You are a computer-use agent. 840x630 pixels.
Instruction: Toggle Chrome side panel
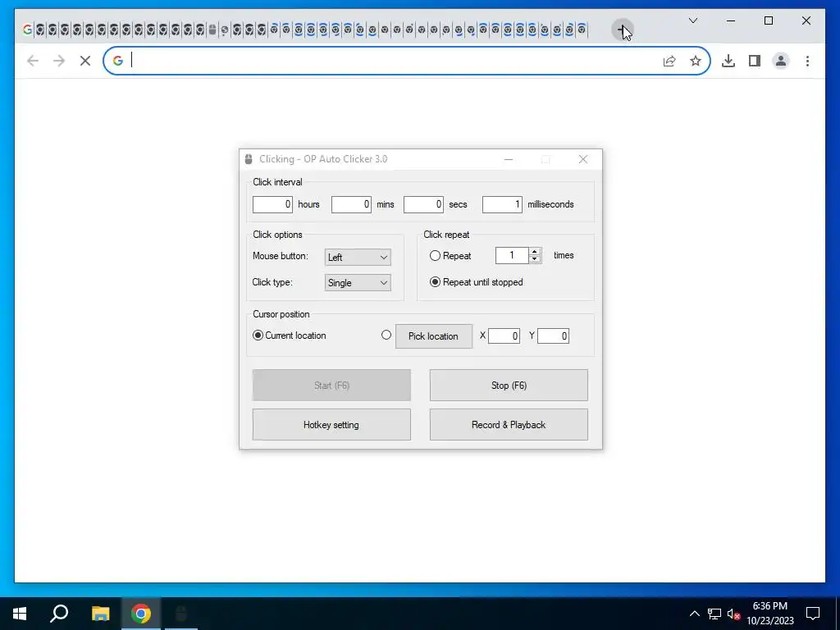755,61
